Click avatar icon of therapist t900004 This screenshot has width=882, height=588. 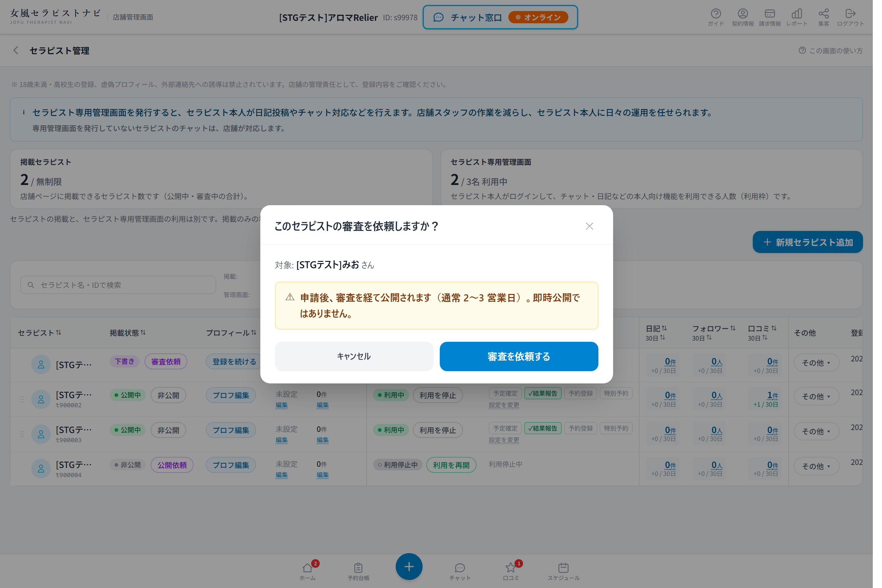click(x=41, y=468)
